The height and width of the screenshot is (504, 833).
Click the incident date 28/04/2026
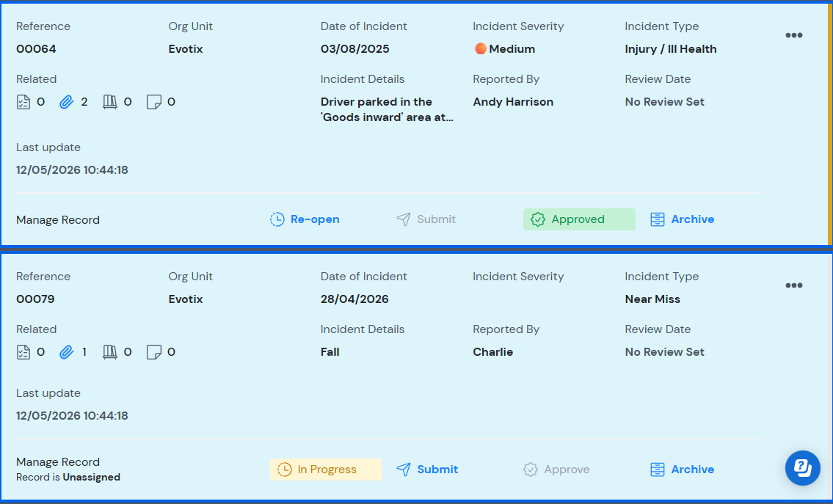354,299
